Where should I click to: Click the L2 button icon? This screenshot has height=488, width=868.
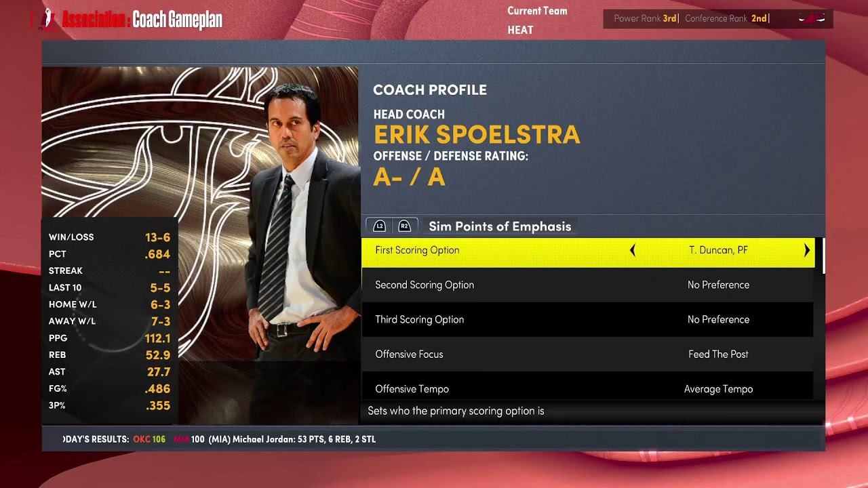(x=380, y=226)
